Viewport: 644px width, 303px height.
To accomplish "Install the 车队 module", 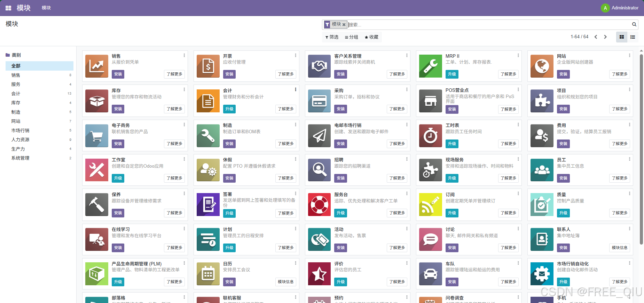I will coord(452,282).
